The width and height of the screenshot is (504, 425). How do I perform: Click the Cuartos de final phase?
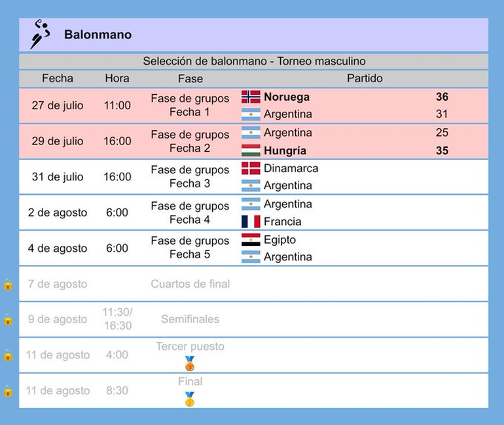point(190,284)
